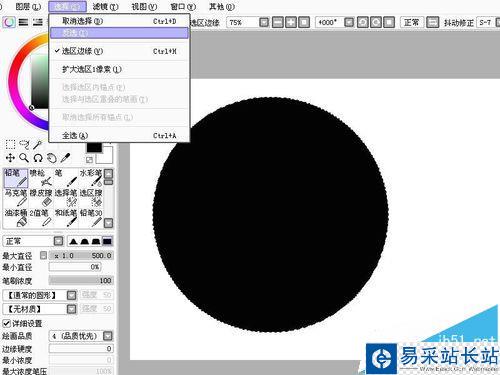Choose the 铅笔 pencil brush

coord(16,178)
